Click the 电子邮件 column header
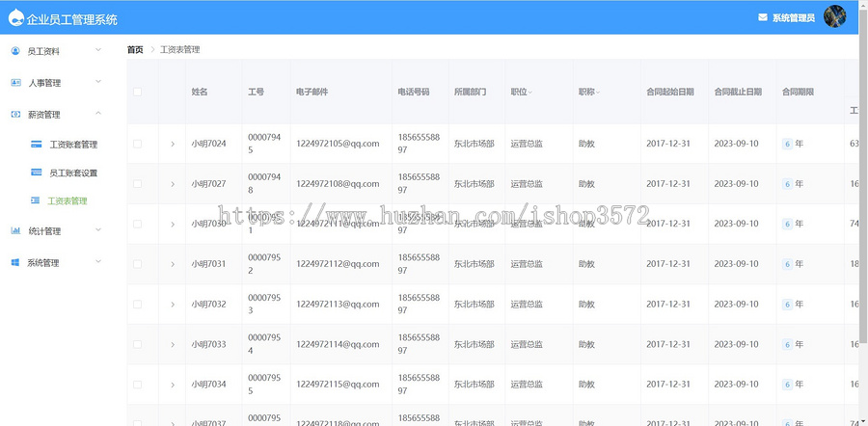The image size is (868, 426). [x=312, y=92]
